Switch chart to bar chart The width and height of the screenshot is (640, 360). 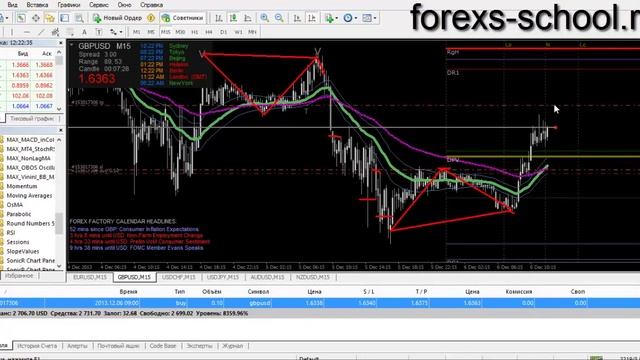(x=219, y=18)
